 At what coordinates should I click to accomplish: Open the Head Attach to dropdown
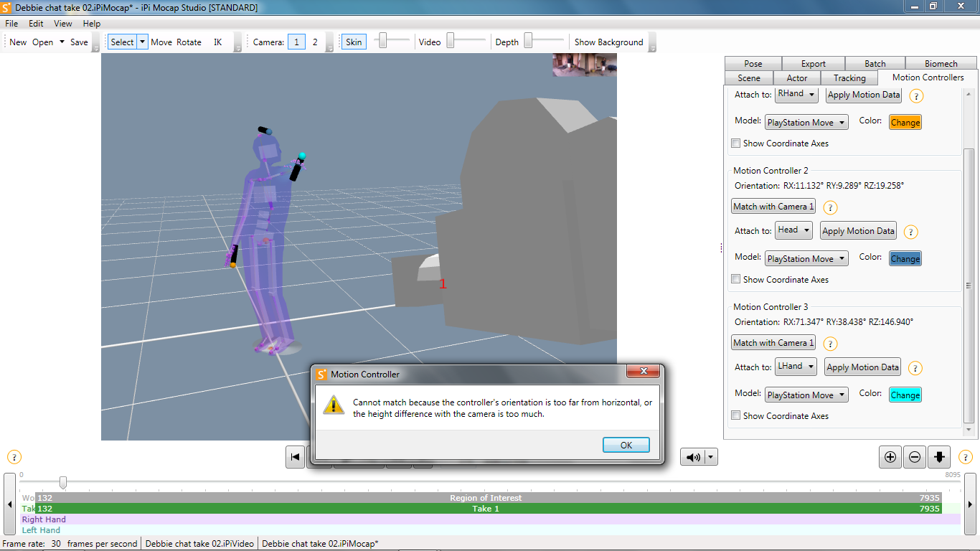tap(793, 230)
